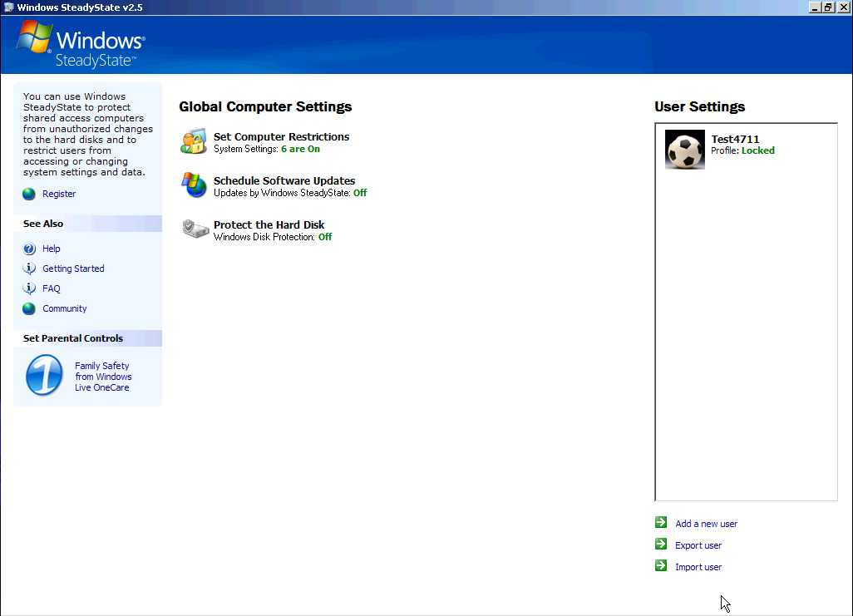Image resolution: width=853 pixels, height=616 pixels.
Task: Click the User Settings heading
Action: (x=699, y=106)
